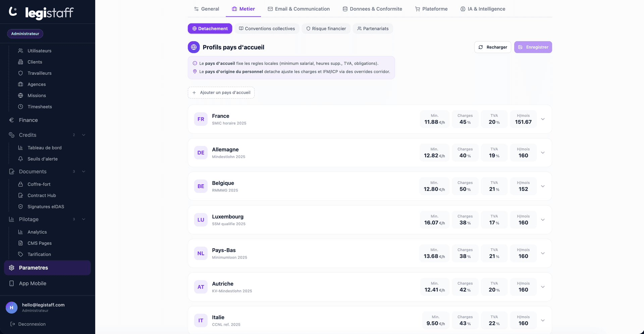Collapse the Credits sidebar section
This screenshot has height=334, width=644.
click(x=84, y=135)
